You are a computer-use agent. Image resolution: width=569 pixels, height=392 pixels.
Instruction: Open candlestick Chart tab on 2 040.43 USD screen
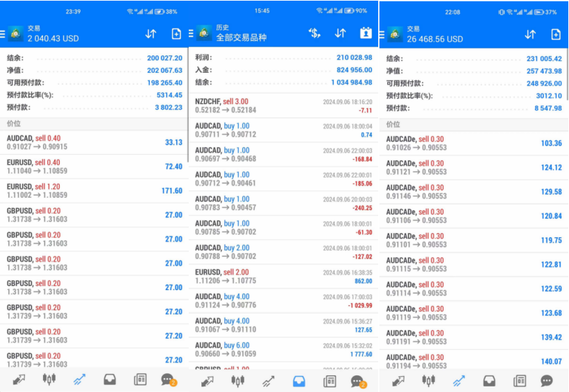point(49,380)
